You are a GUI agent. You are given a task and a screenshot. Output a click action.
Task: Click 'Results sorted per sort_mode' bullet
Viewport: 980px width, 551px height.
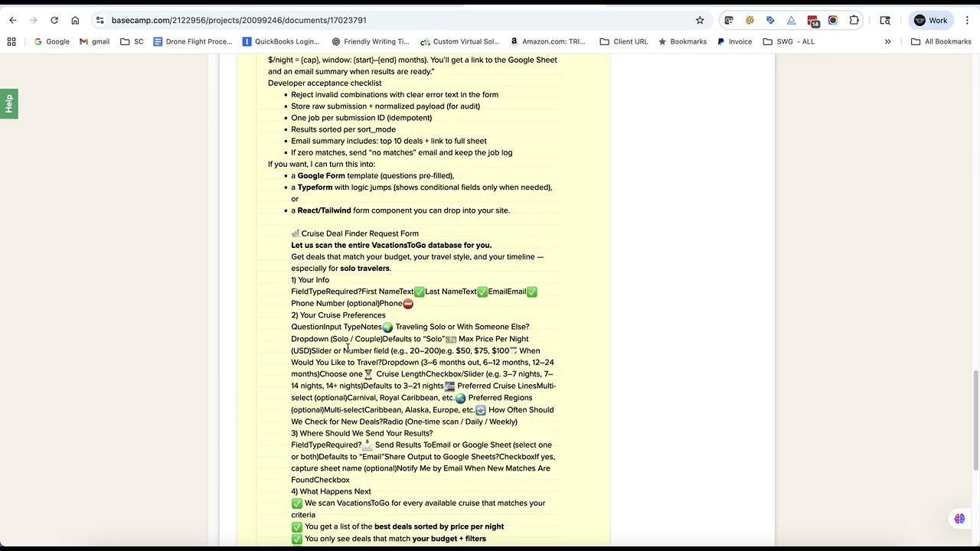(343, 129)
